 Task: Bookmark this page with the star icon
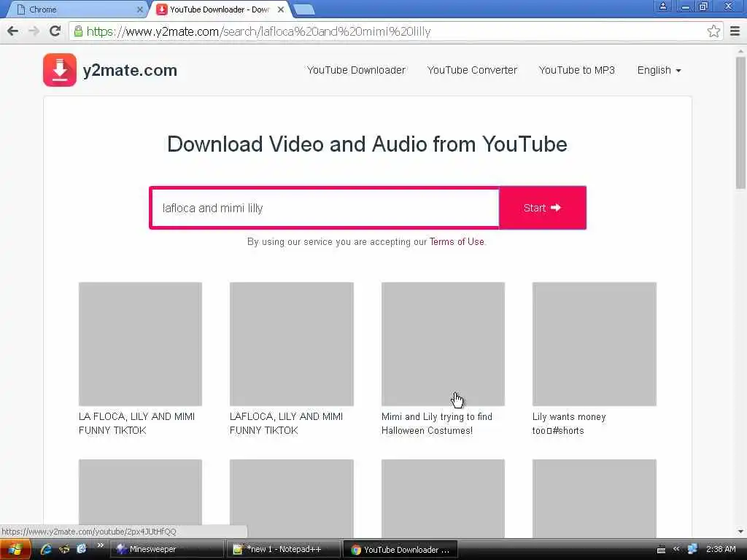713,31
